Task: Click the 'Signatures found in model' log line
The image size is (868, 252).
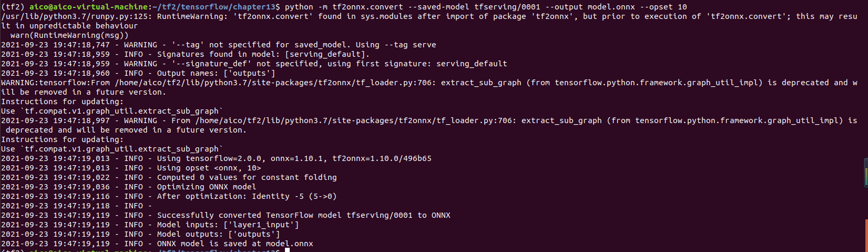Action: [x=263, y=54]
